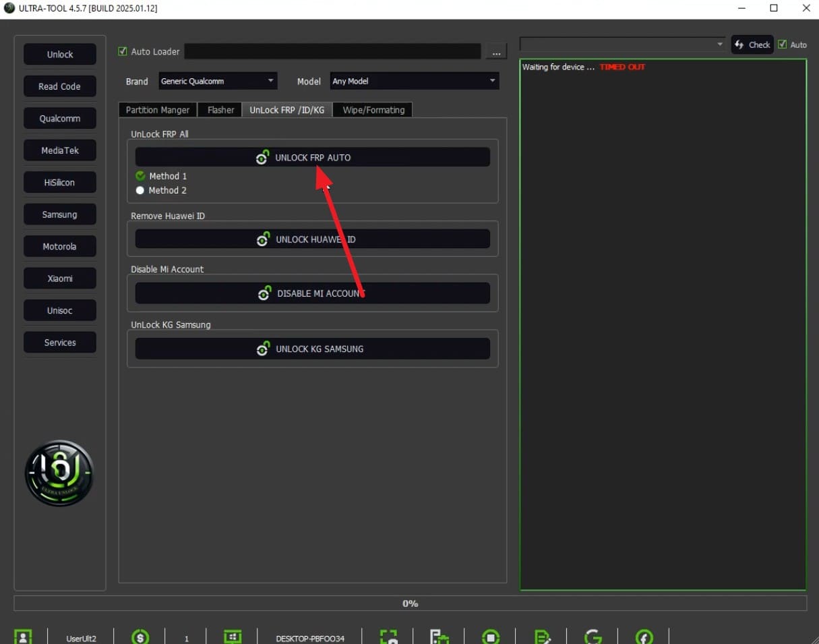The width and height of the screenshot is (819, 644).
Task: Click the DESKTOP-PBFOO34 name in status bar
Action: [x=310, y=638]
